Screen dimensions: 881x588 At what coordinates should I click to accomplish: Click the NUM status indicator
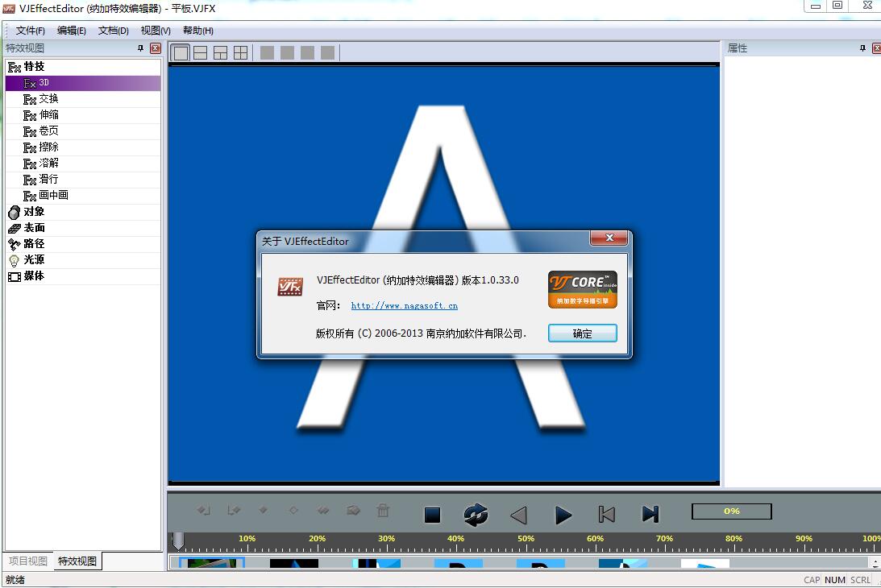(x=835, y=580)
